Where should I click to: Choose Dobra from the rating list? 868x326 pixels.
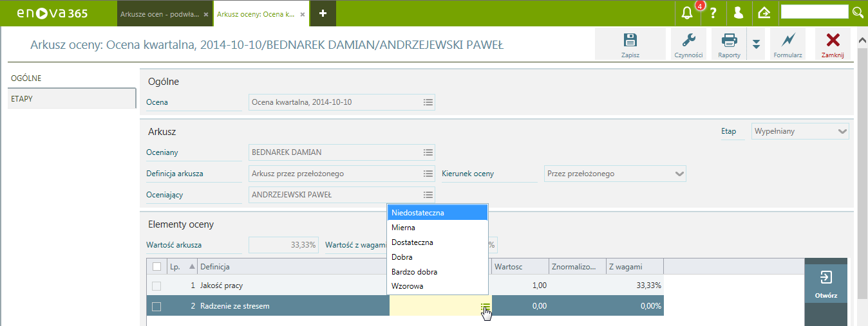click(437, 257)
